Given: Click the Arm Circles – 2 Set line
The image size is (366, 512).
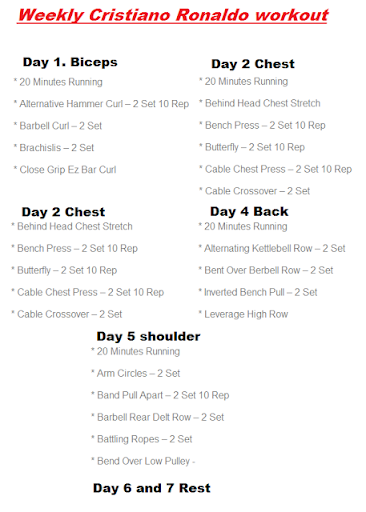Looking at the screenshot, I should [136, 373].
